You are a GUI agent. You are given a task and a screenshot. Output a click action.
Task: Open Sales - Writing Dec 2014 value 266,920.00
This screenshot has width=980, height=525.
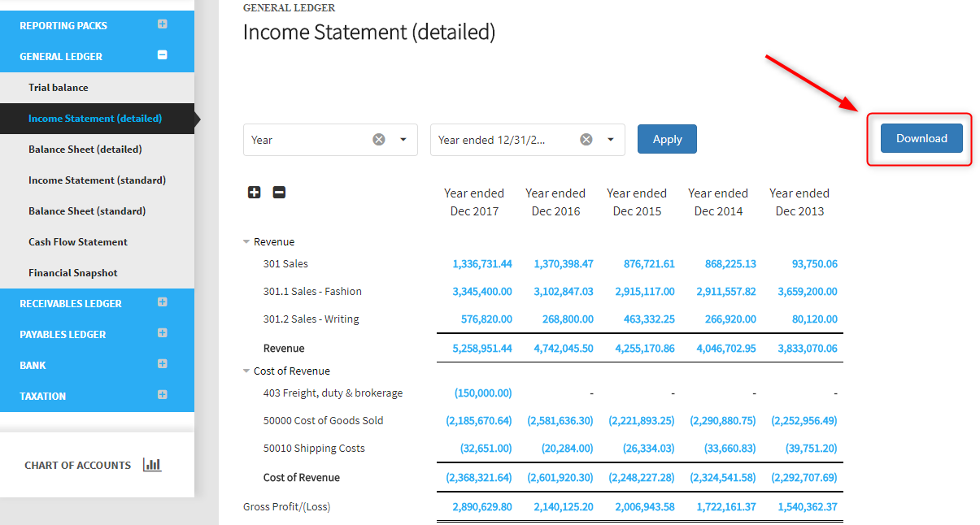tap(730, 319)
